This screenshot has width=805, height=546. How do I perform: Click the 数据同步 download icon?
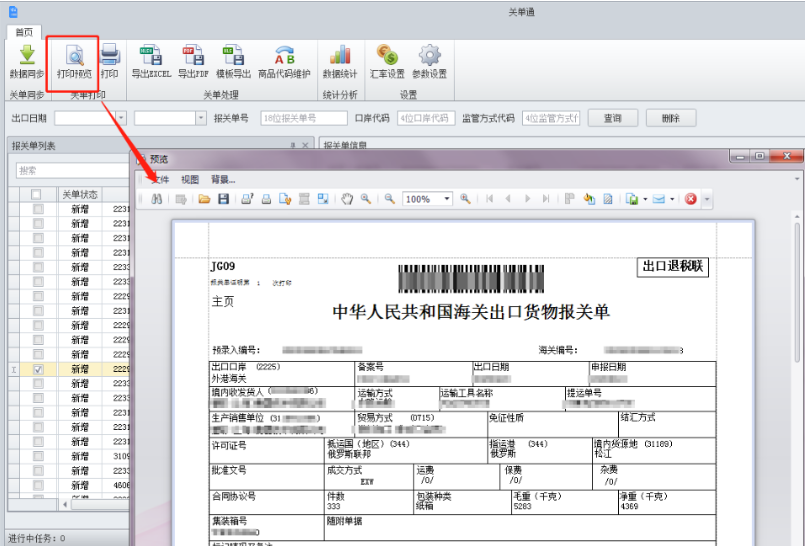(27, 55)
